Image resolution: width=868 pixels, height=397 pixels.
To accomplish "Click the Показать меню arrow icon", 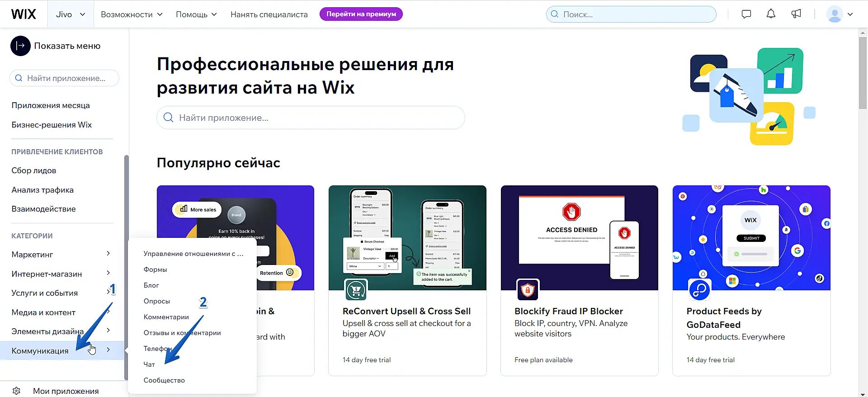I will [20, 46].
